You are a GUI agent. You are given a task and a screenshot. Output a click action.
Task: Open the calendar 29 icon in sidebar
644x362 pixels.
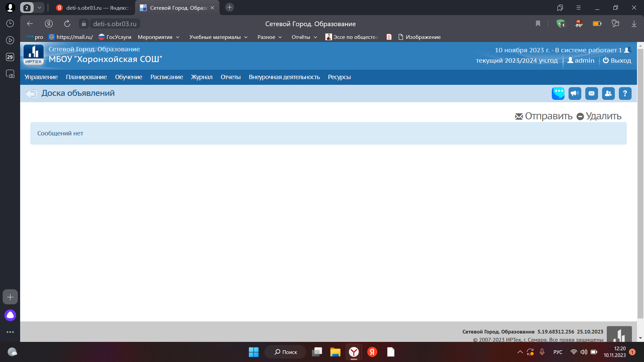pos(10,57)
